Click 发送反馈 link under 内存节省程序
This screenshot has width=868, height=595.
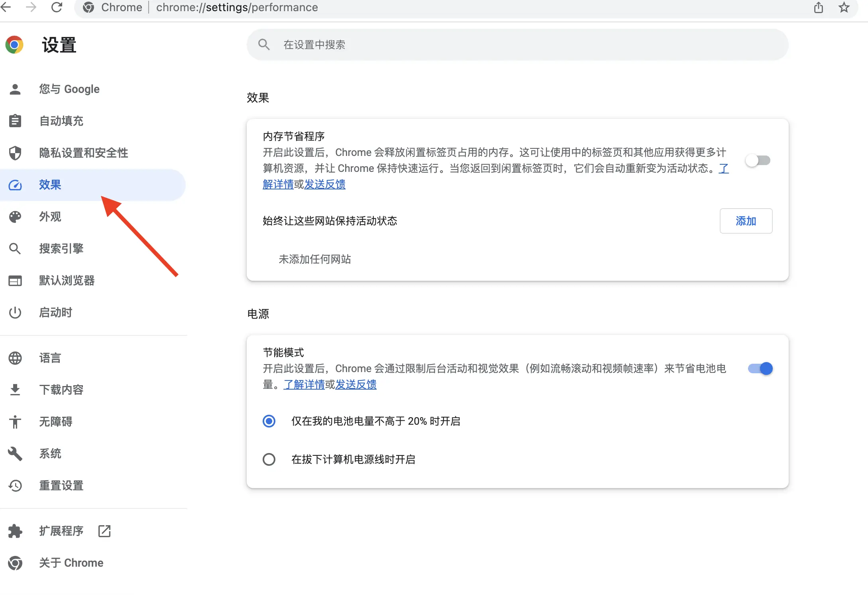click(325, 184)
